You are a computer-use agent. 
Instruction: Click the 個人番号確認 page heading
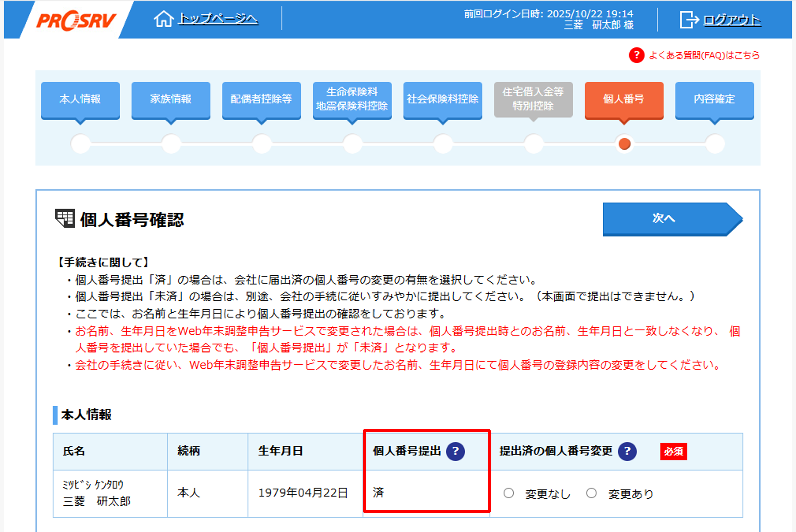click(x=132, y=220)
